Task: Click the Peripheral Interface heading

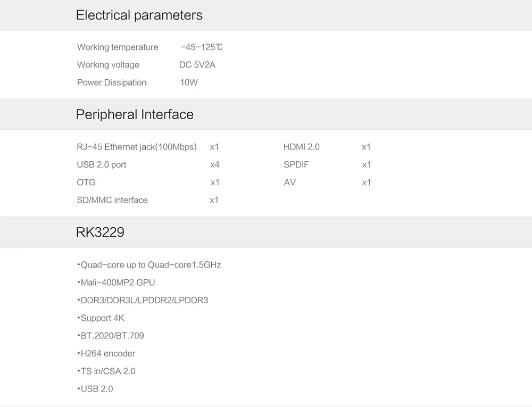Action: click(135, 114)
